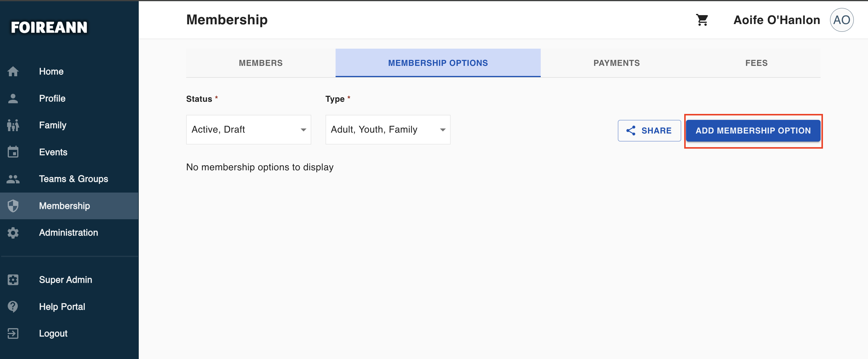Screen dimensions: 868x359
Task: Open the Status dropdown
Action: 248,129
